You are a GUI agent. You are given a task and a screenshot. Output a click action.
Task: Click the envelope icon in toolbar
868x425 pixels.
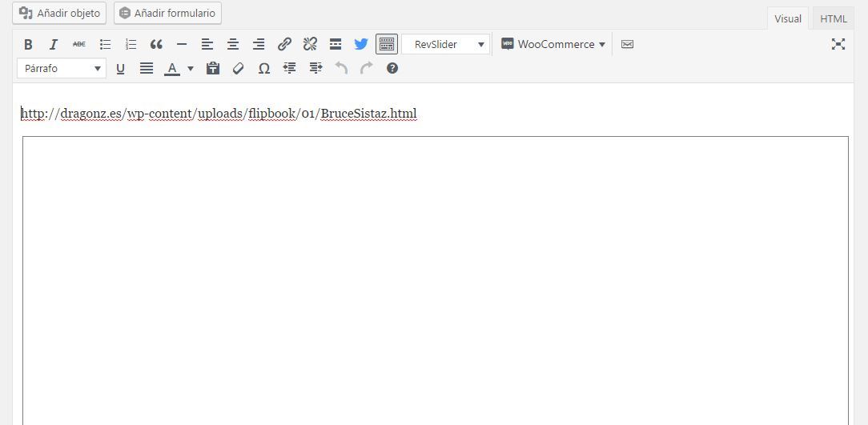click(x=627, y=44)
